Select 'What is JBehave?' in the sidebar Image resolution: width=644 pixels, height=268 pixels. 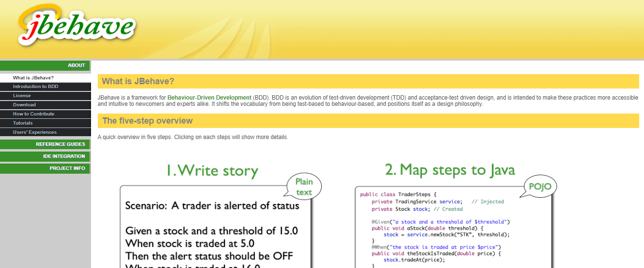(x=33, y=78)
